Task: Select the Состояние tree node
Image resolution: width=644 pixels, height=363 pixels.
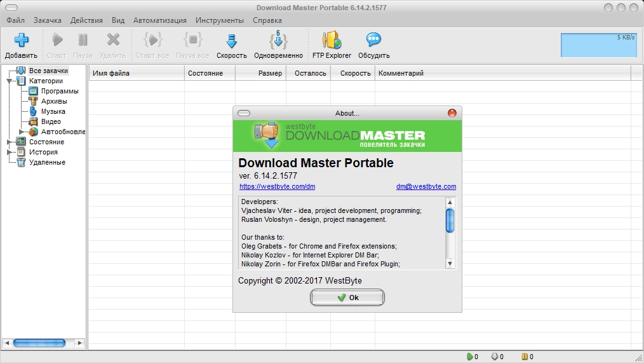Action: pos(46,142)
